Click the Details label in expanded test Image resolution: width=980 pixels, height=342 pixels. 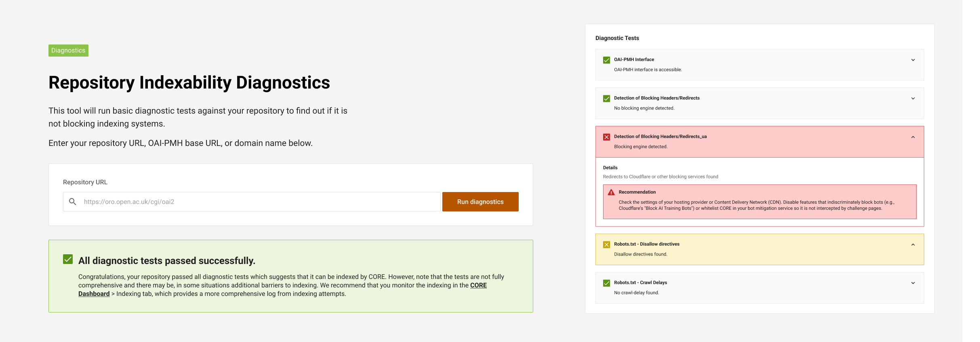tap(610, 168)
